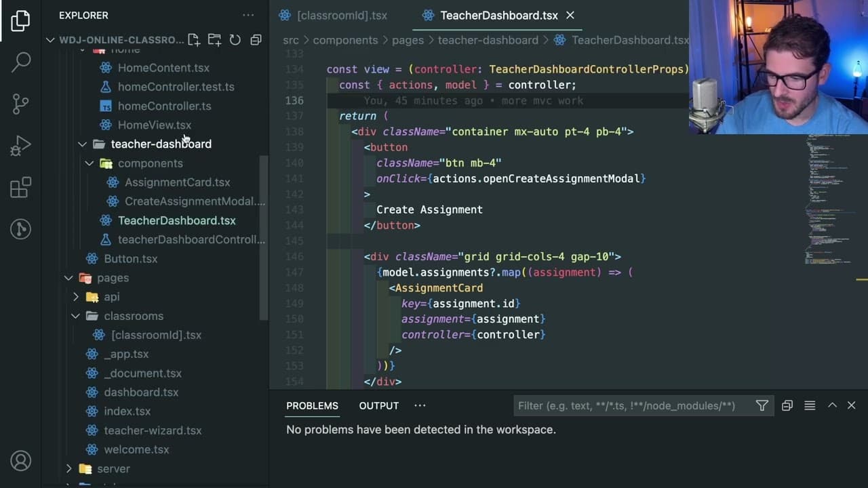Open Explorer views and more actions menu

[248, 15]
